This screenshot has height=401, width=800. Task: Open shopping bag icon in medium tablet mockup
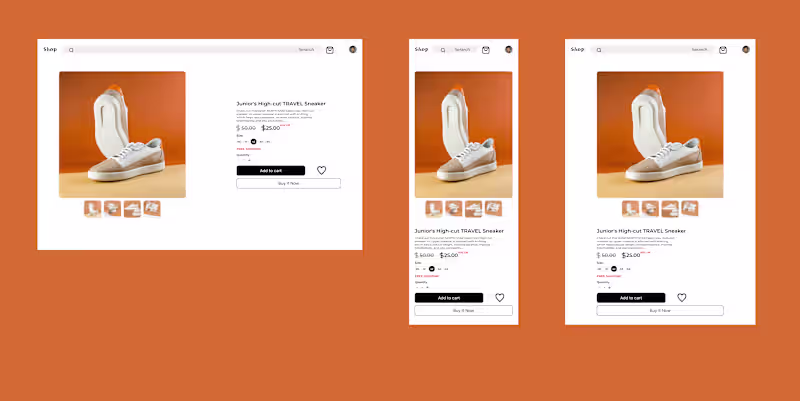point(723,50)
